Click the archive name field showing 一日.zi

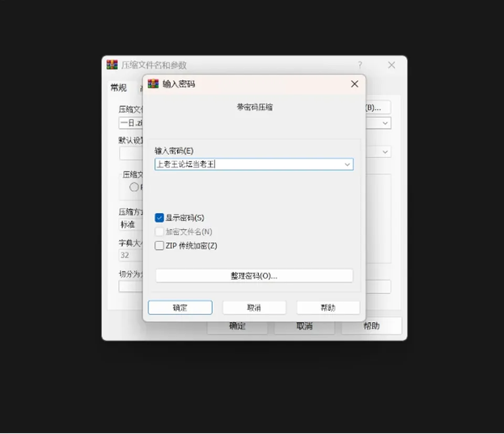pyautogui.click(x=131, y=123)
